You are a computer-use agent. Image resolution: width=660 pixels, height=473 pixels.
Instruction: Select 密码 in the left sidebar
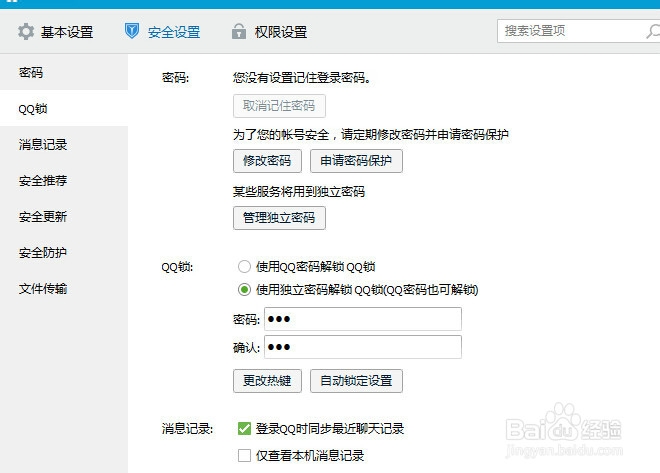64,72
